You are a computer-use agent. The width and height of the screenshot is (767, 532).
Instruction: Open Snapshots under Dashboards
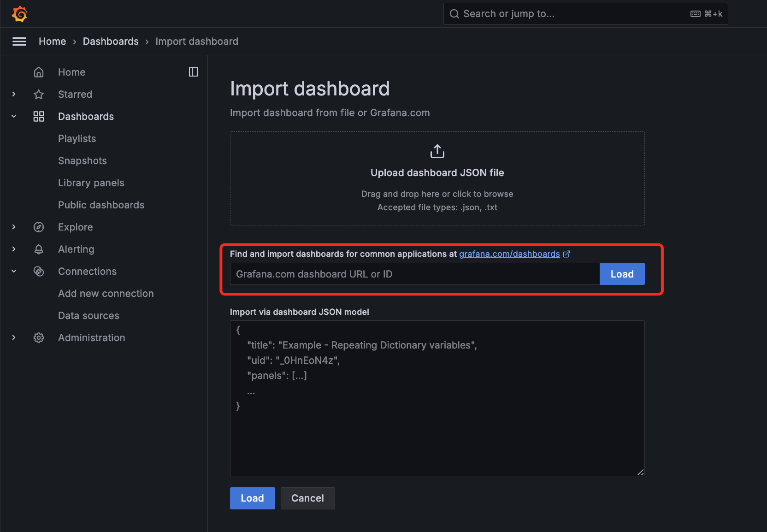tap(83, 161)
